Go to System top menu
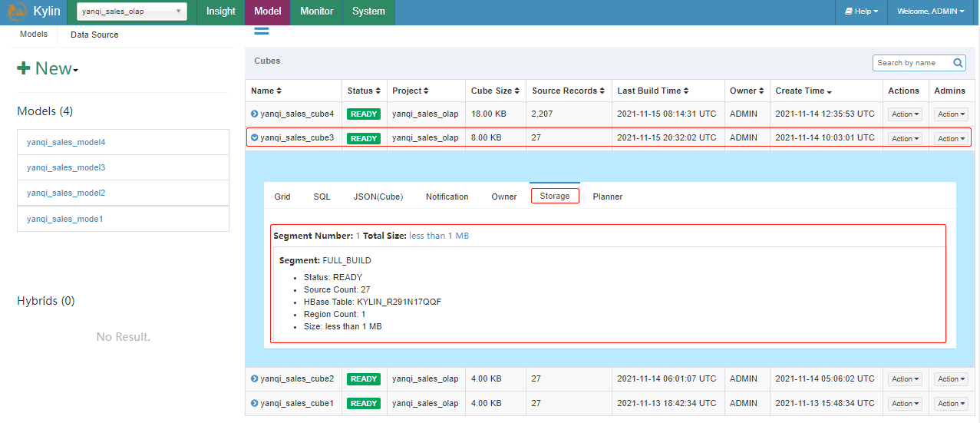Viewport: 980px width, 423px height. 368,12
